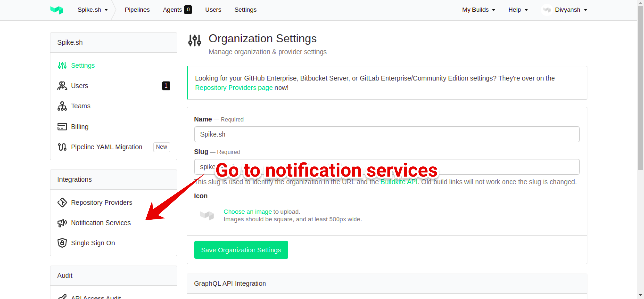Image resolution: width=644 pixels, height=299 pixels.
Task: Expand the My Builds dropdown
Action: coord(479,10)
